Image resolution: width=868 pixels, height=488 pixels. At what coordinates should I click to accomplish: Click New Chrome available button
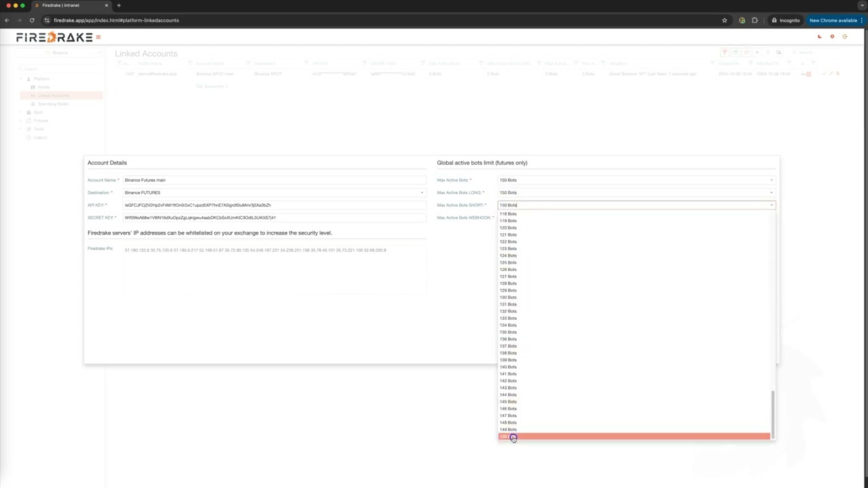click(833, 20)
